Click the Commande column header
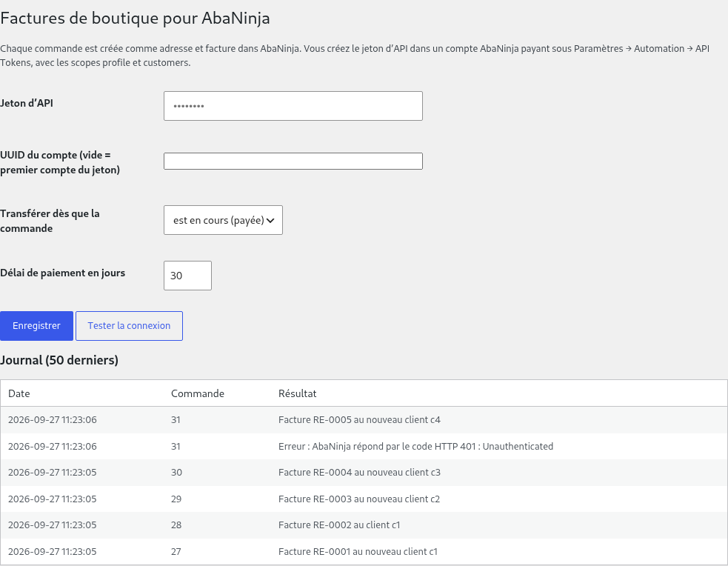The height and width of the screenshot is (566, 728). pyautogui.click(x=198, y=393)
